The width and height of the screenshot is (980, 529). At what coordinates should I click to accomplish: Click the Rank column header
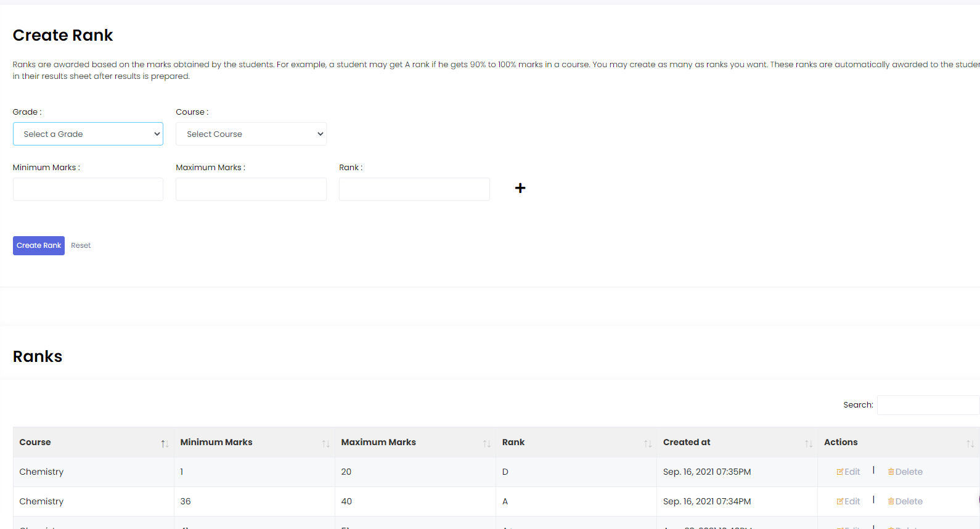click(513, 442)
